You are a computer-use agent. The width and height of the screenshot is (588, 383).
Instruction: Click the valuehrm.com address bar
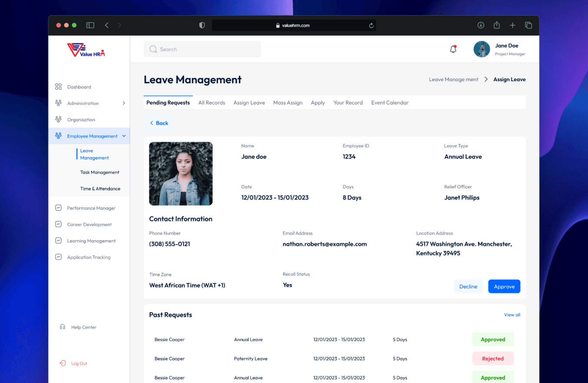pyautogui.click(x=294, y=25)
